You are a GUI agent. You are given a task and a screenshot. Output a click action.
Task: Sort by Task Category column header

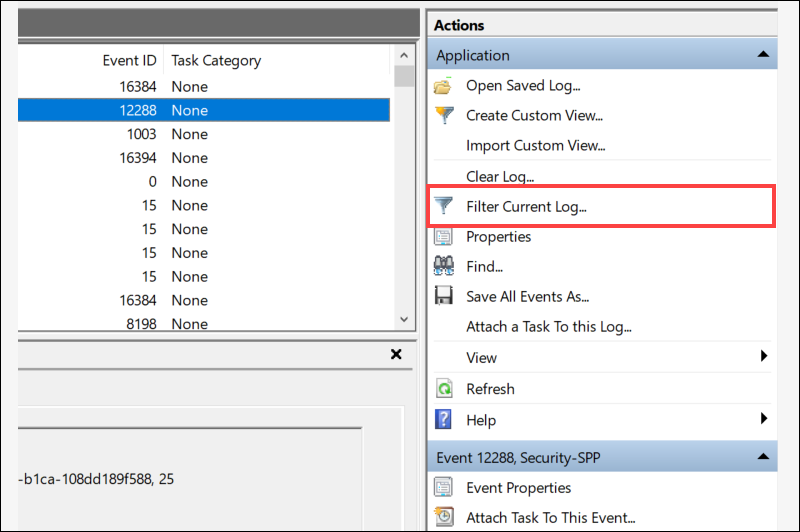click(x=216, y=61)
